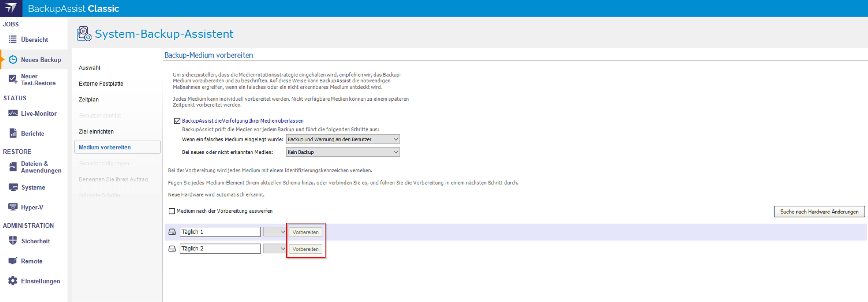Open the Systeme restore icon
Screen dimensions: 868x302
click(x=13, y=187)
